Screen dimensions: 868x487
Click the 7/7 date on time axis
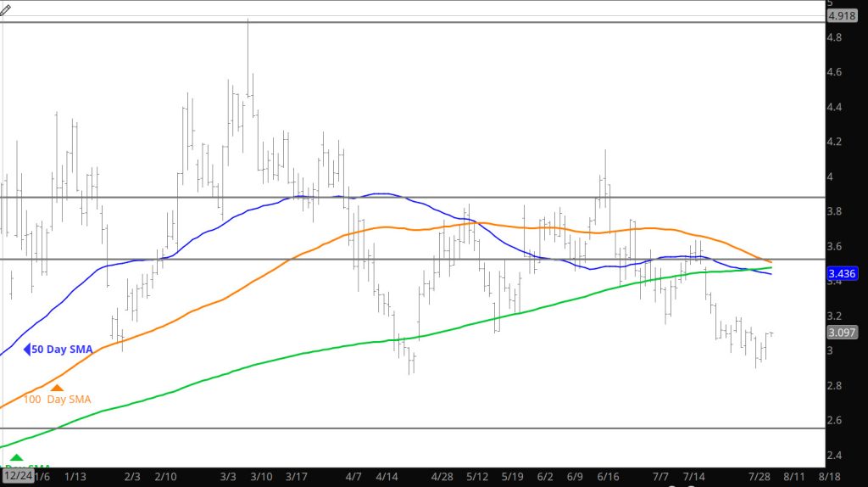point(660,477)
